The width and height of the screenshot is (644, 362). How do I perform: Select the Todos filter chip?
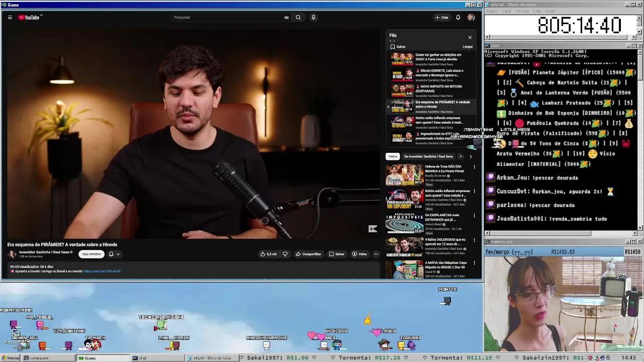coord(392,156)
